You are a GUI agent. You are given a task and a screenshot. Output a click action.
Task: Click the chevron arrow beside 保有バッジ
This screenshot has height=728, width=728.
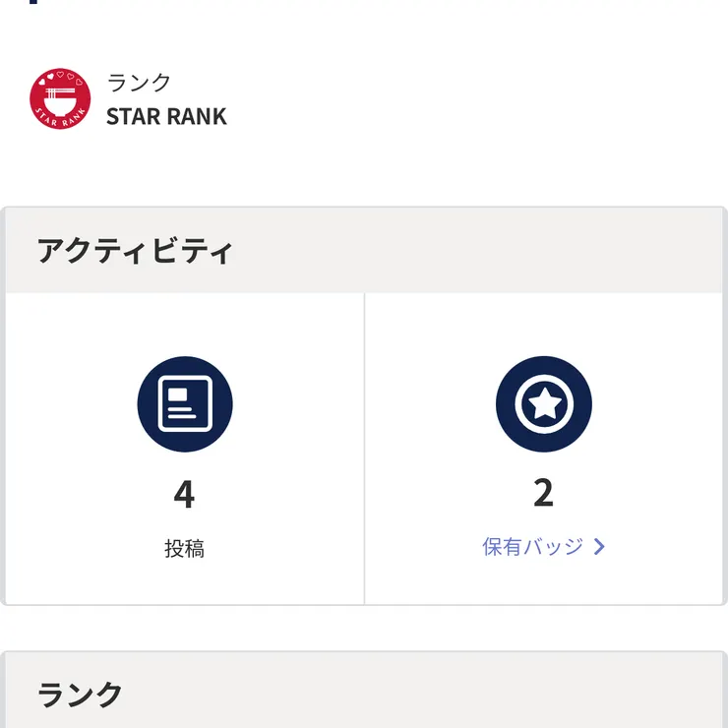600,547
